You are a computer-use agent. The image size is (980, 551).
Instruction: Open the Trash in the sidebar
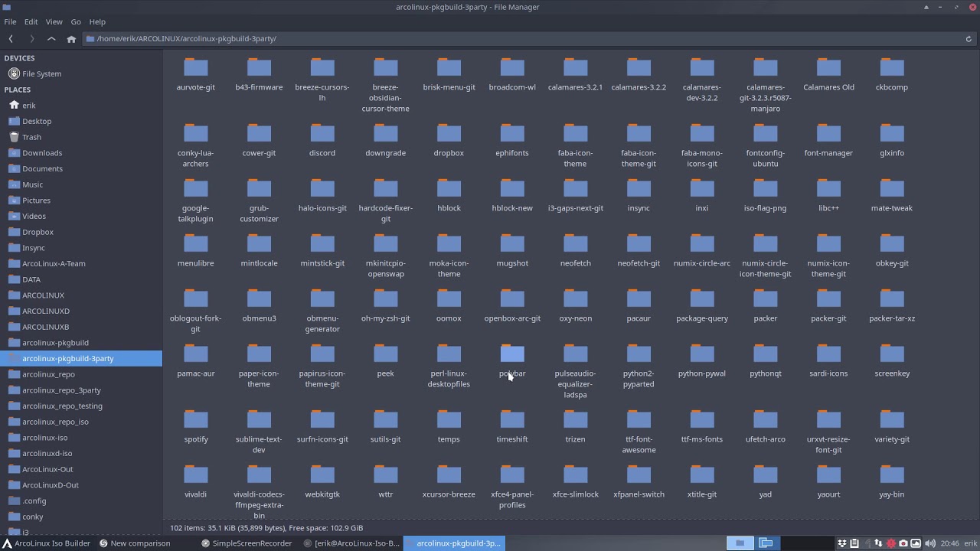81,137
